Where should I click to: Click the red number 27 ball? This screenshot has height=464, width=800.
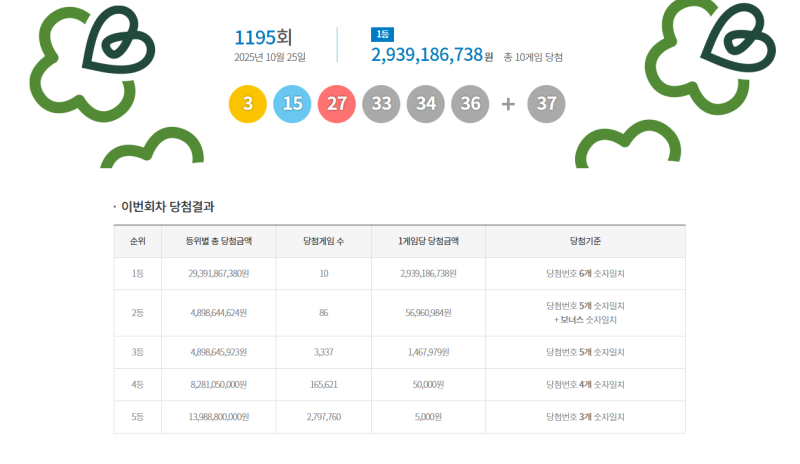(337, 104)
